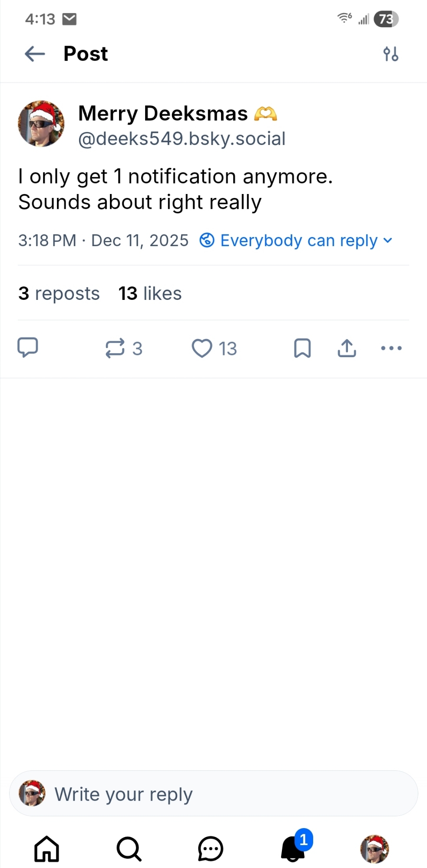View the 13 likes list
The width and height of the screenshot is (427, 868).
pyautogui.click(x=150, y=293)
